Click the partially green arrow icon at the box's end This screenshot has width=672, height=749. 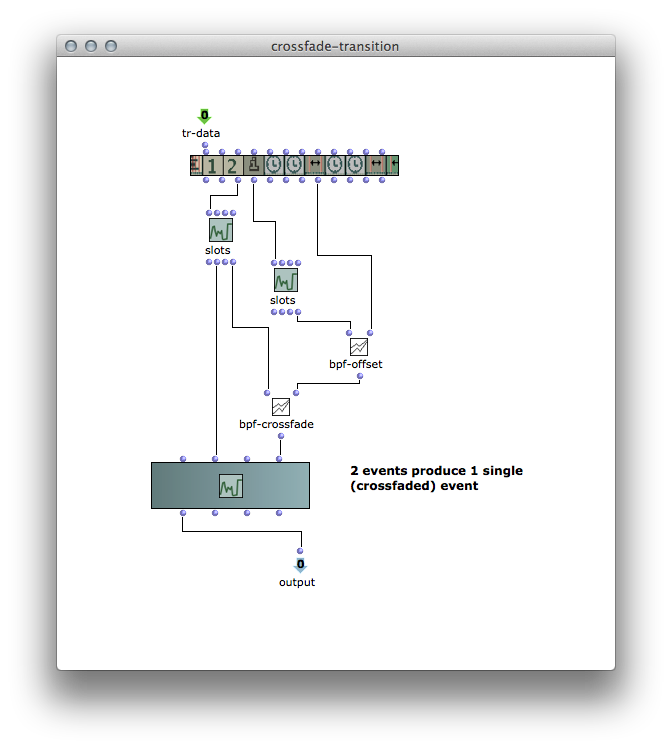click(x=393, y=165)
